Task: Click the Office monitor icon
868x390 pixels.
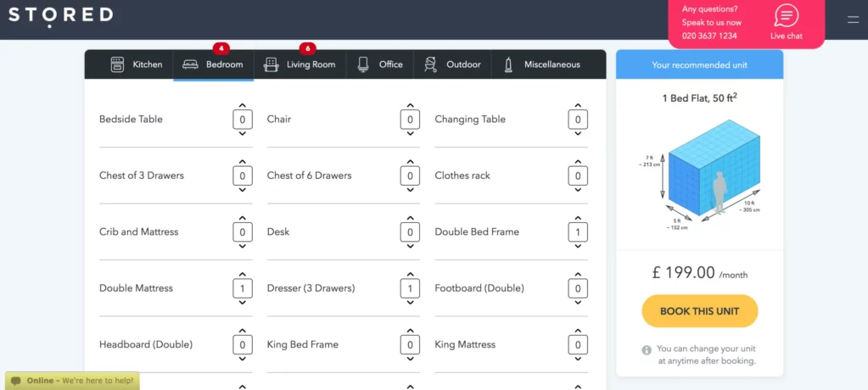Action: (x=363, y=64)
